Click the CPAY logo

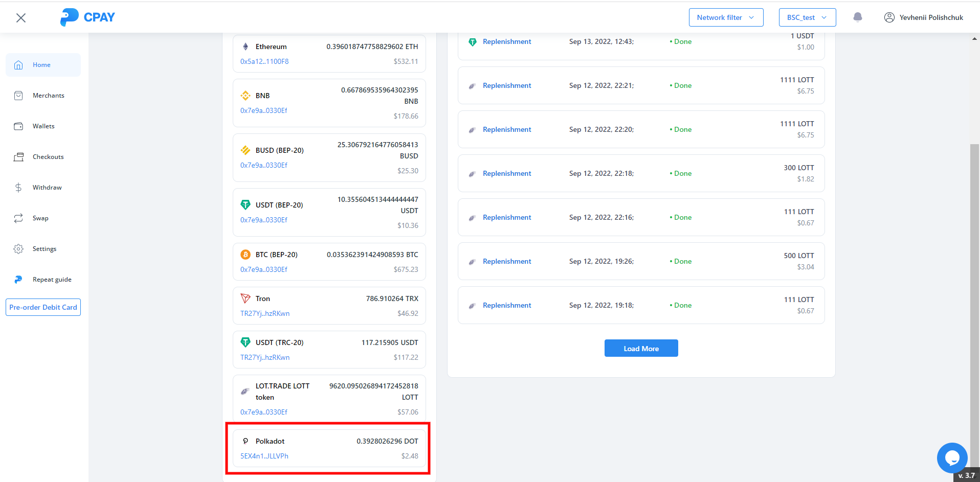point(87,17)
